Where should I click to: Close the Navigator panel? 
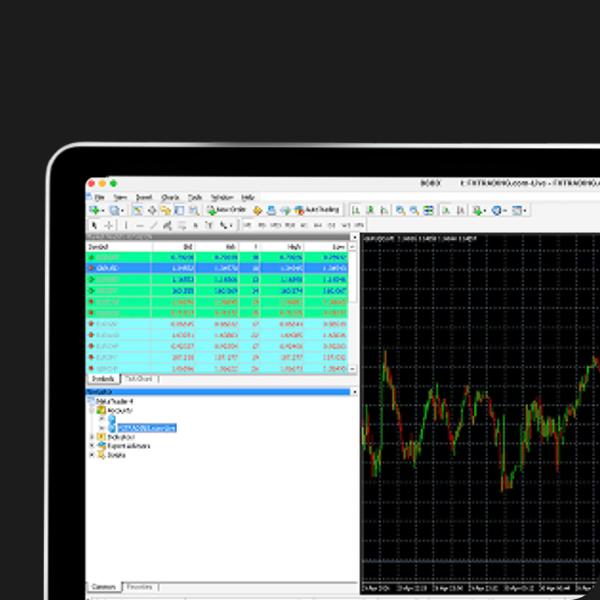(x=354, y=392)
